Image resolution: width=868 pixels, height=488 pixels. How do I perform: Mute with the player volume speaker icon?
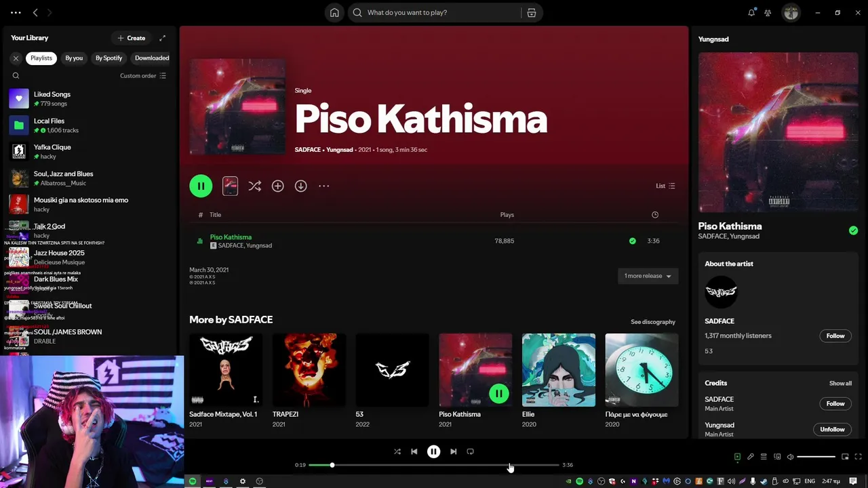point(790,457)
